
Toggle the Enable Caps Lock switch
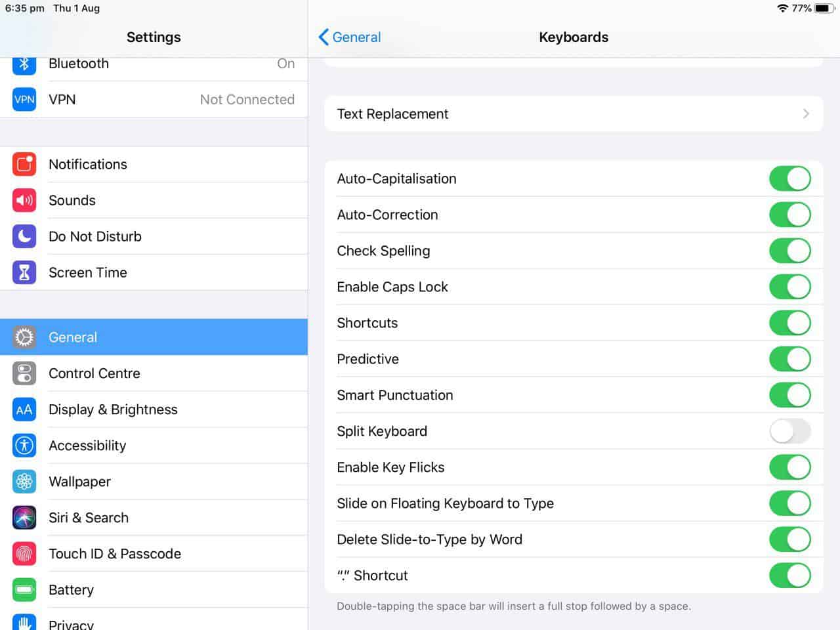click(x=789, y=287)
